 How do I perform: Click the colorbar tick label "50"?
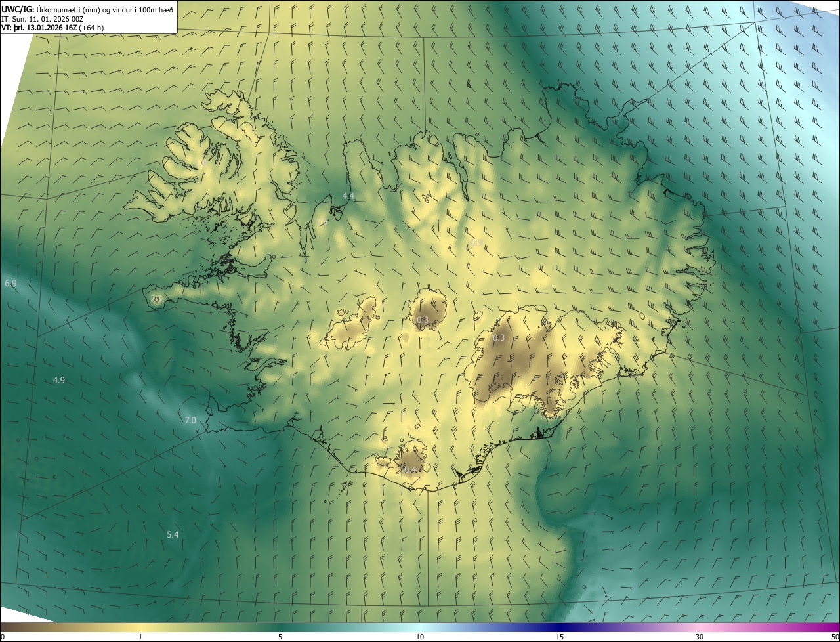pyautogui.click(x=835, y=637)
